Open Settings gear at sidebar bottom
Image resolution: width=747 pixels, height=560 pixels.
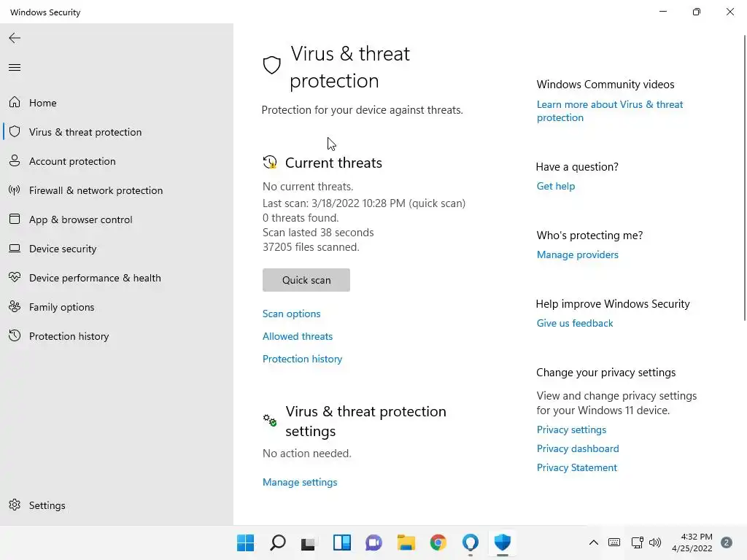[15, 505]
